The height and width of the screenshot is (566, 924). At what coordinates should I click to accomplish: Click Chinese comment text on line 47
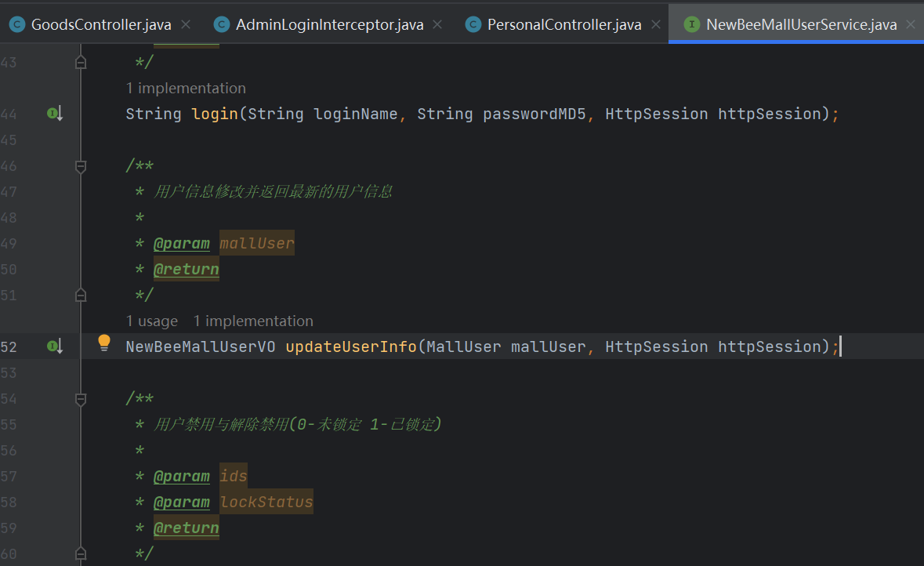pyautogui.click(x=273, y=191)
